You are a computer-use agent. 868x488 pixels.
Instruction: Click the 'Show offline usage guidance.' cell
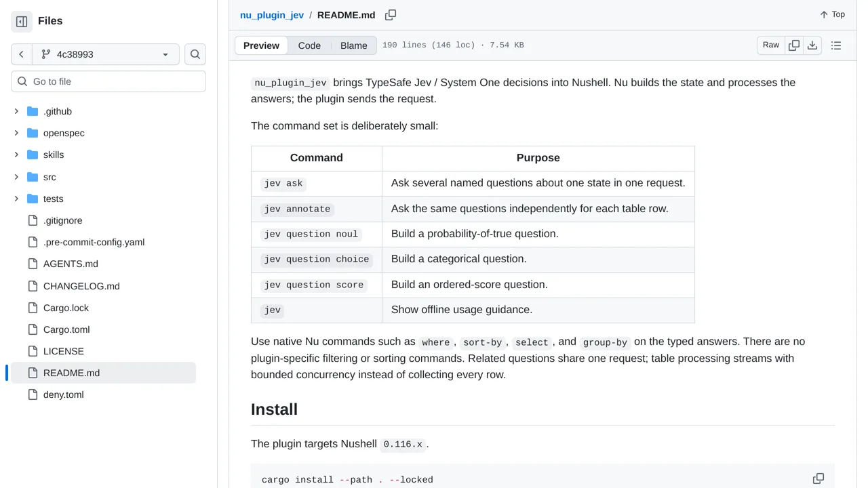[x=538, y=310]
